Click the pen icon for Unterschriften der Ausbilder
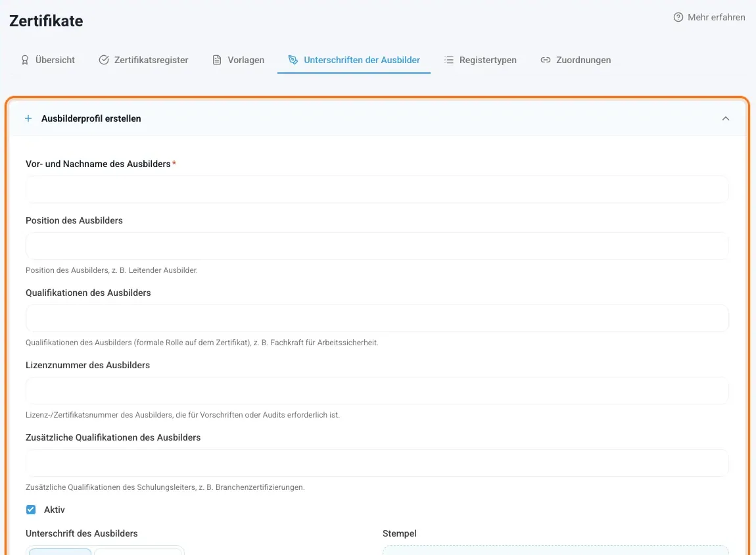Screen dimensions: 756x555 pos(293,60)
